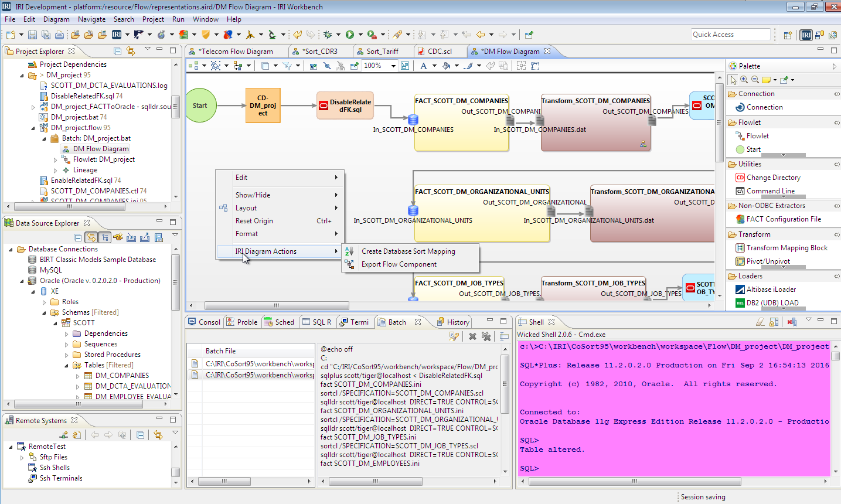This screenshot has height=504, width=841.
Task: Collapse all in Project Explorer
Action: coord(118,51)
